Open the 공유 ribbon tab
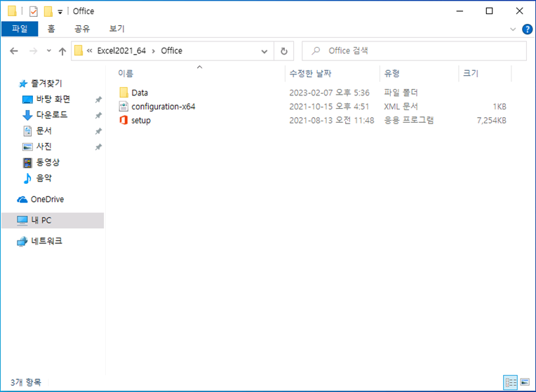The height and width of the screenshot is (392, 536). tap(82, 29)
